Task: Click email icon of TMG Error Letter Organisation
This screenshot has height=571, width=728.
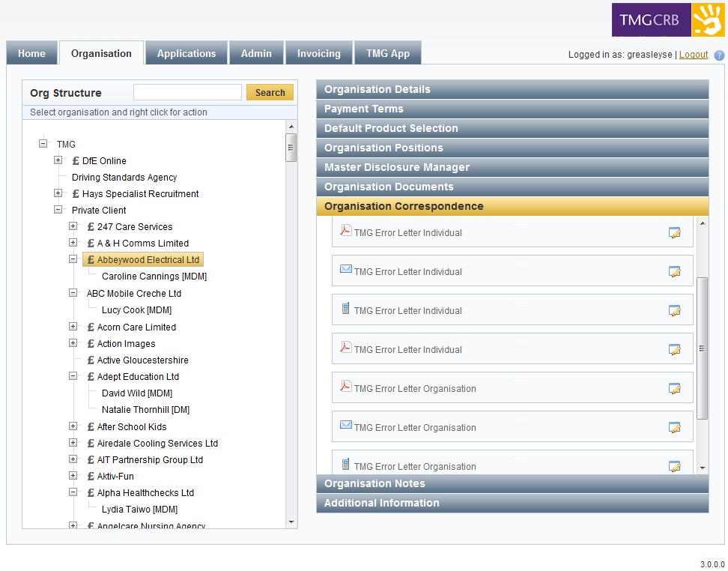Action: pyautogui.click(x=345, y=425)
